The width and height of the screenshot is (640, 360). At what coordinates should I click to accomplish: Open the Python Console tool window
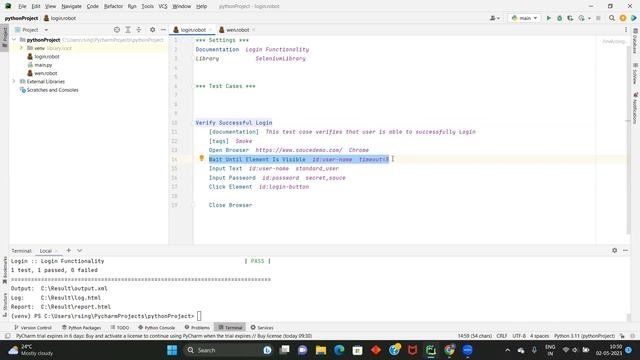tap(156, 327)
